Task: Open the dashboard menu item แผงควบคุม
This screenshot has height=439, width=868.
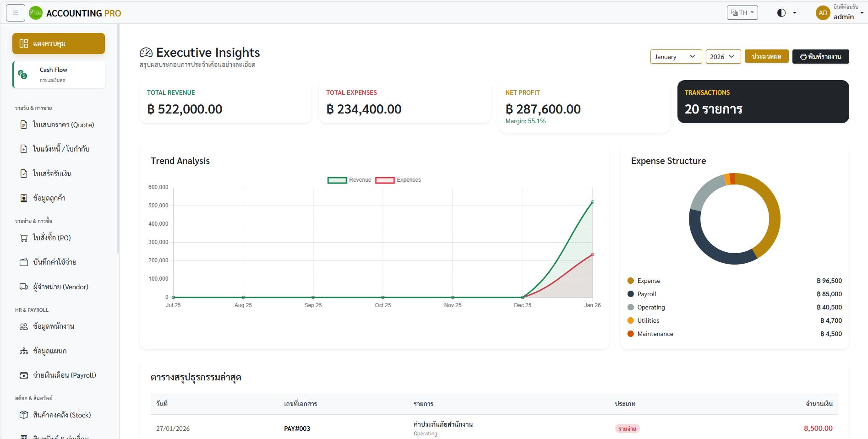Action: 59,43
